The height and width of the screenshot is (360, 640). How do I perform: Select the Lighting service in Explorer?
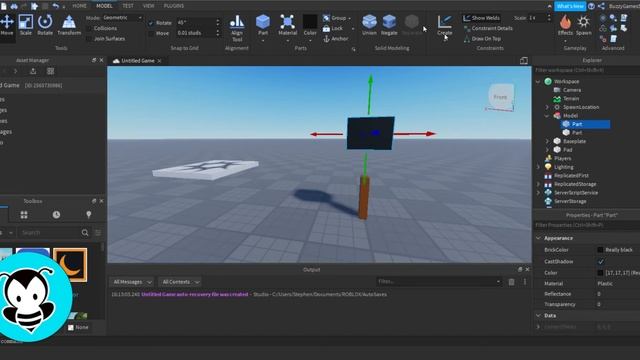pos(563,167)
